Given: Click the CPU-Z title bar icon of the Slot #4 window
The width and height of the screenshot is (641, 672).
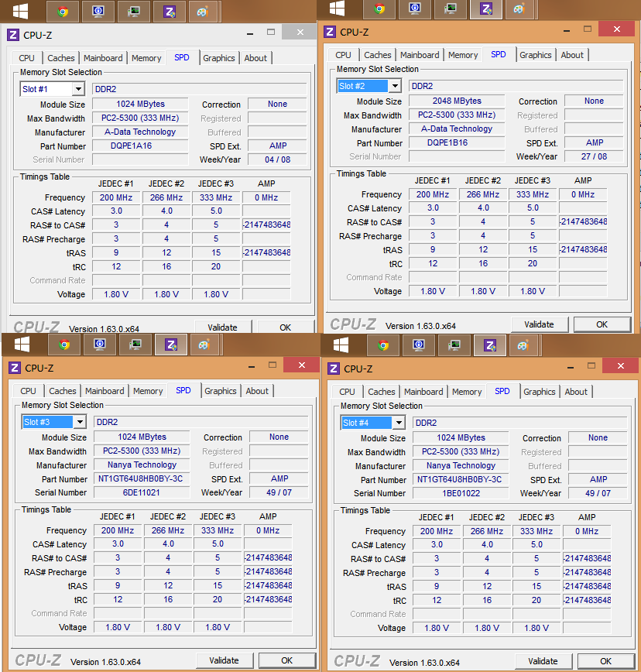Looking at the screenshot, I should click(334, 369).
